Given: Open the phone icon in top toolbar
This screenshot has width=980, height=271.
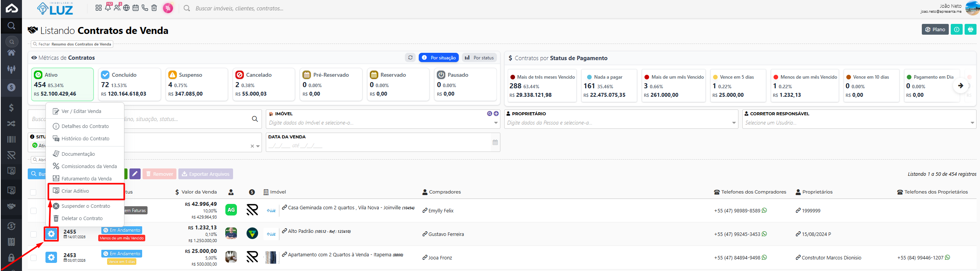Looking at the screenshot, I should point(145,8).
